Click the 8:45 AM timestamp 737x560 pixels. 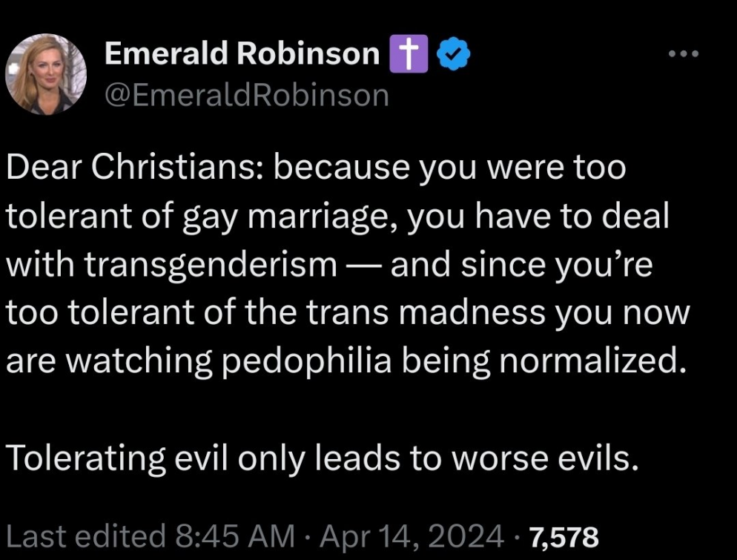[235, 536]
